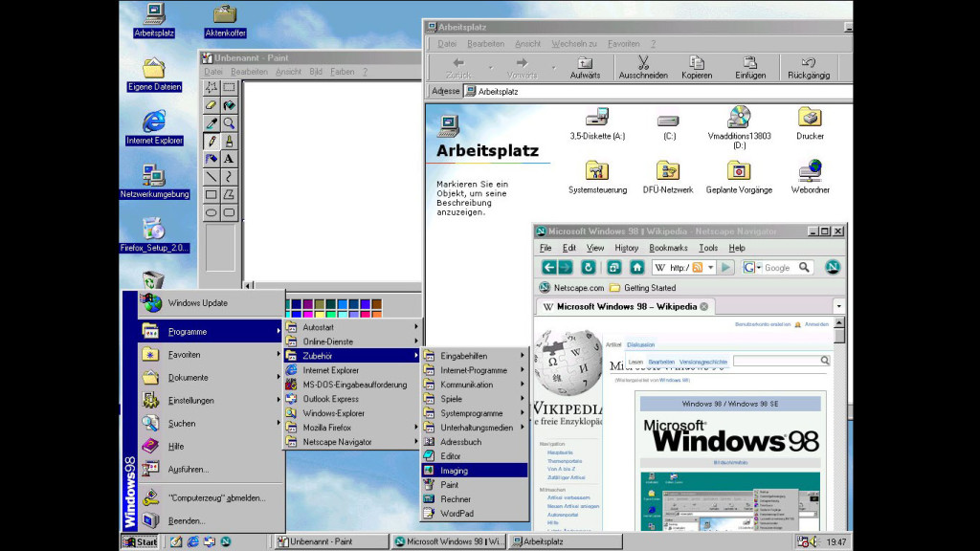Select the Magnifier tool in Paint
The width and height of the screenshot is (980, 551).
click(230, 123)
